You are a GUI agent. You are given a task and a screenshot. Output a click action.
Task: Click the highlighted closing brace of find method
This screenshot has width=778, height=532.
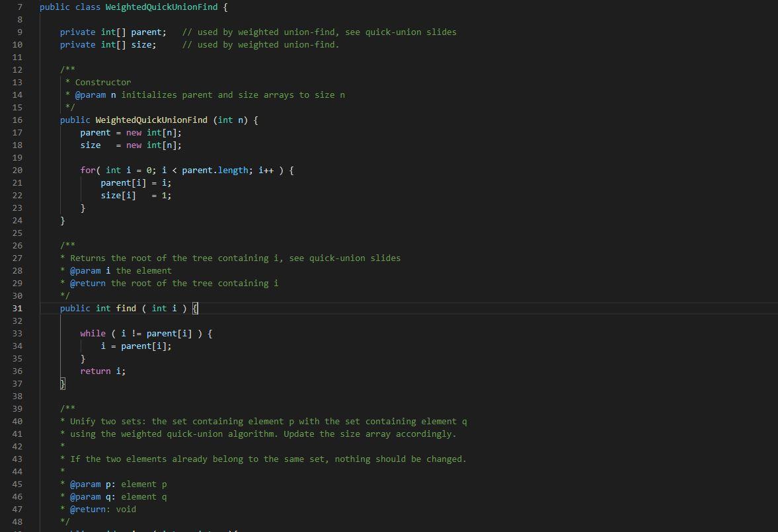click(x=63, y=383)
